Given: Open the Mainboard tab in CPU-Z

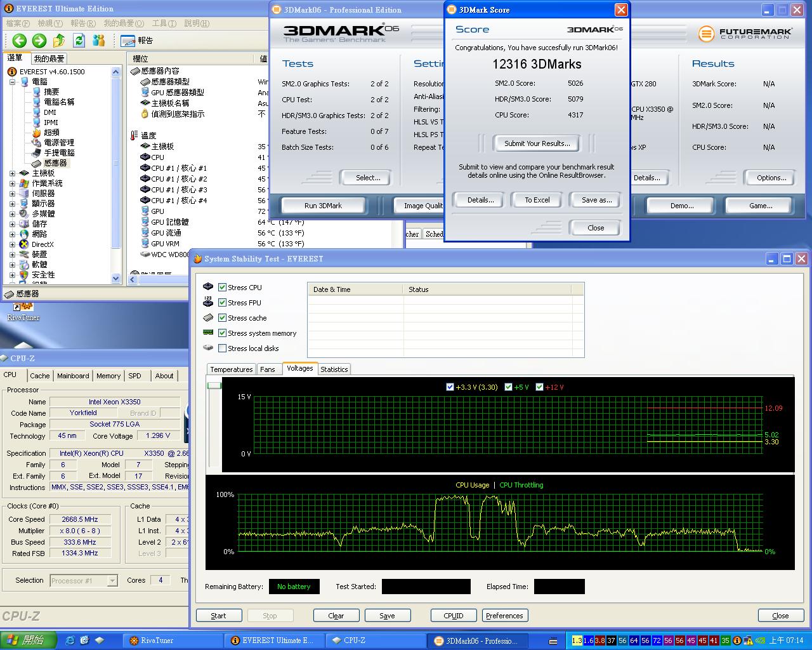Looking at the screenshot, I should click(x=73, y=376).
